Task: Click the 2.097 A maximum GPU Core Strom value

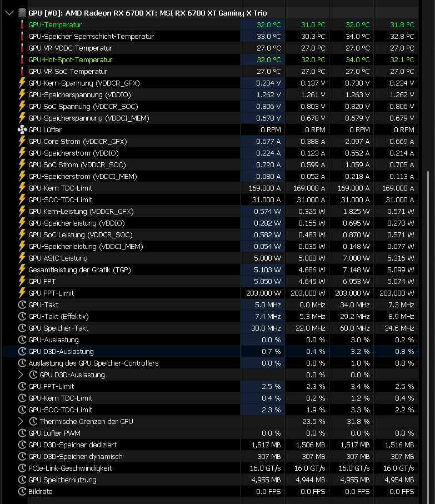Action: click(x=357, y=142)
